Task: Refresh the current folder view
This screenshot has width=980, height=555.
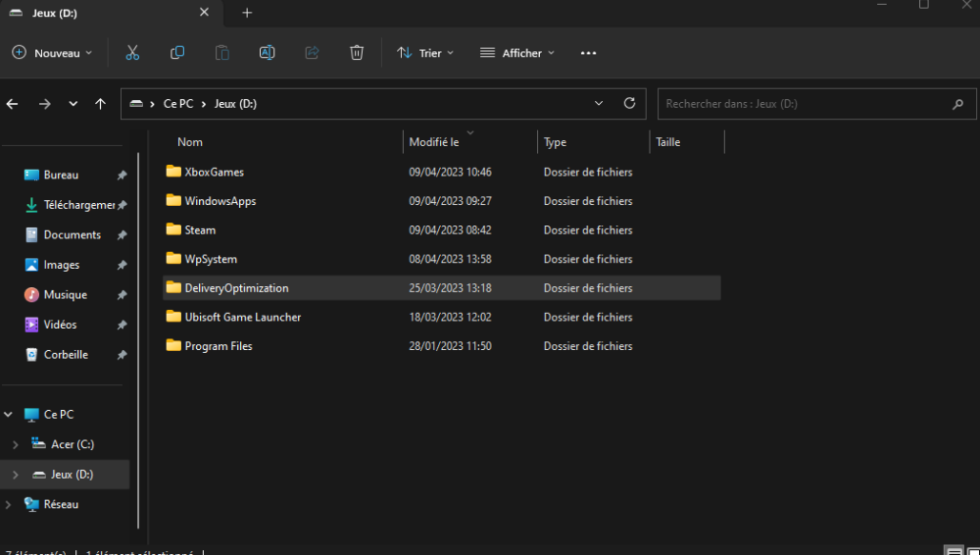Action: 630,104
